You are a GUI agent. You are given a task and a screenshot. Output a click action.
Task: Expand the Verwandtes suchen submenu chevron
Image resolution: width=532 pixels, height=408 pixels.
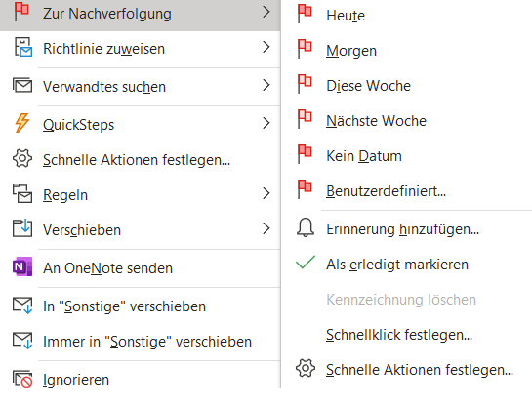(x=266, y=85)
